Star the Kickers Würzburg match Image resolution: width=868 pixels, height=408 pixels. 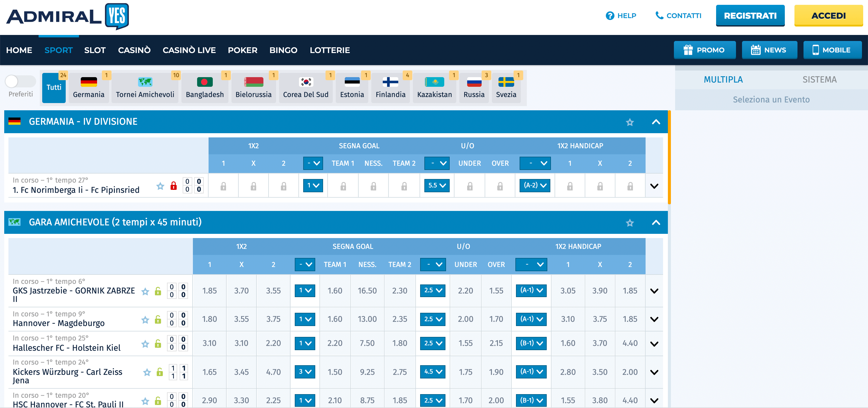147,372
